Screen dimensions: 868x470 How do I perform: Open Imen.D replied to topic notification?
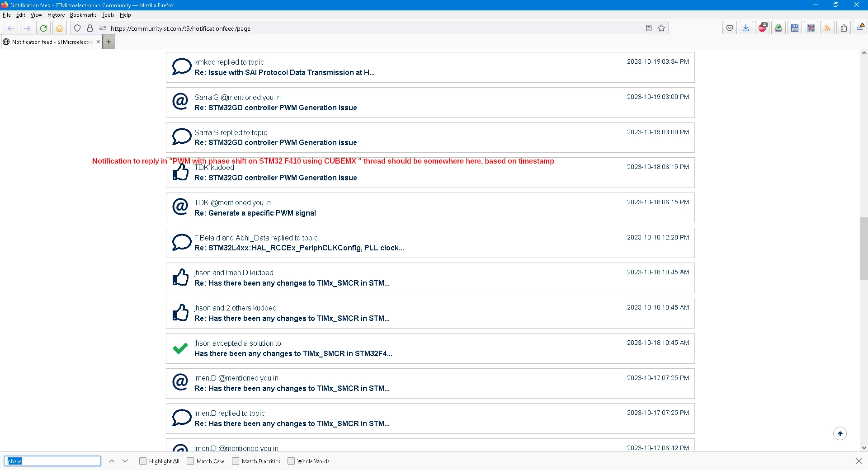tap(430, 418)
